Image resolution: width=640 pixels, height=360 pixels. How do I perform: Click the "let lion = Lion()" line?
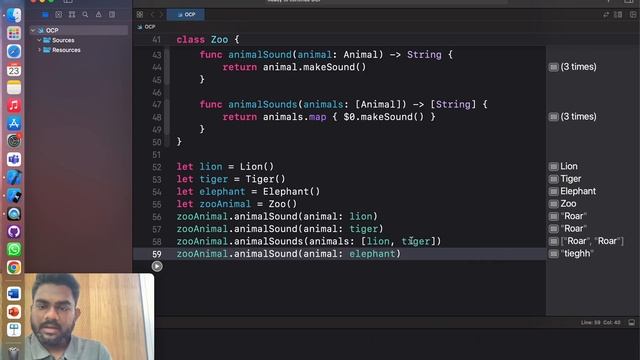click(225, 167)
